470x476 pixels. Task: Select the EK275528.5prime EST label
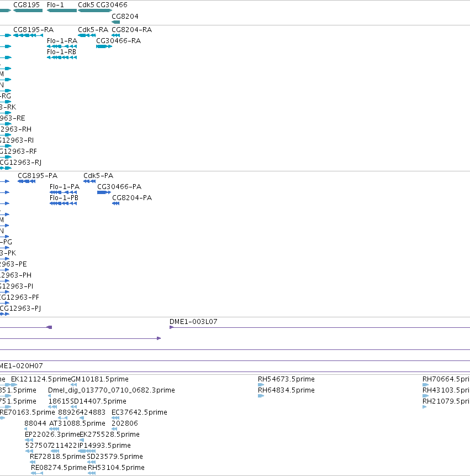(x=109, y=435)
